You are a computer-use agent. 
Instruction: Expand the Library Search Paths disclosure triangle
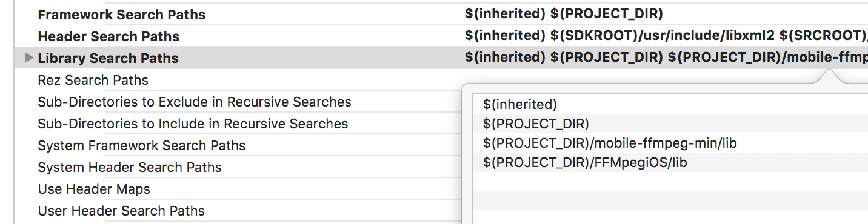pyautogui.click(x=28, y=58)
